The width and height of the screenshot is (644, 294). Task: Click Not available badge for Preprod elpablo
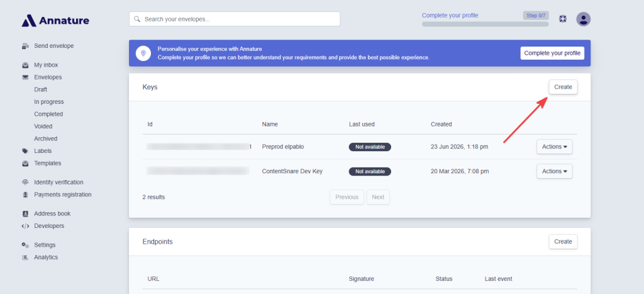(x=370, y=147)
